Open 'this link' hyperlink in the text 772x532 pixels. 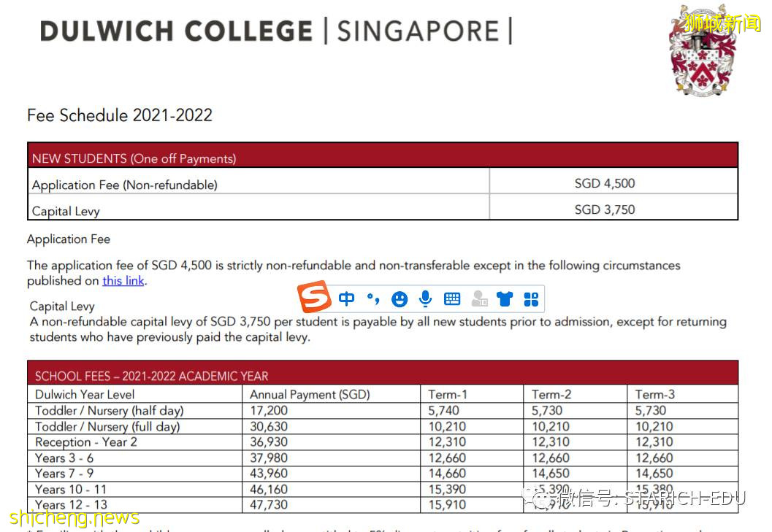[x=123, y=280]
